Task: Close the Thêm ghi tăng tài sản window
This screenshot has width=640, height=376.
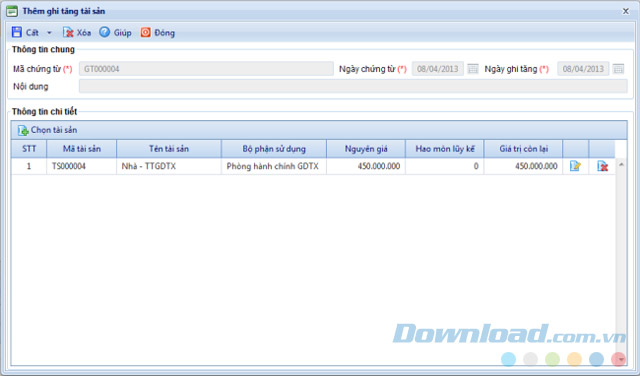Action: pos(625,11)
